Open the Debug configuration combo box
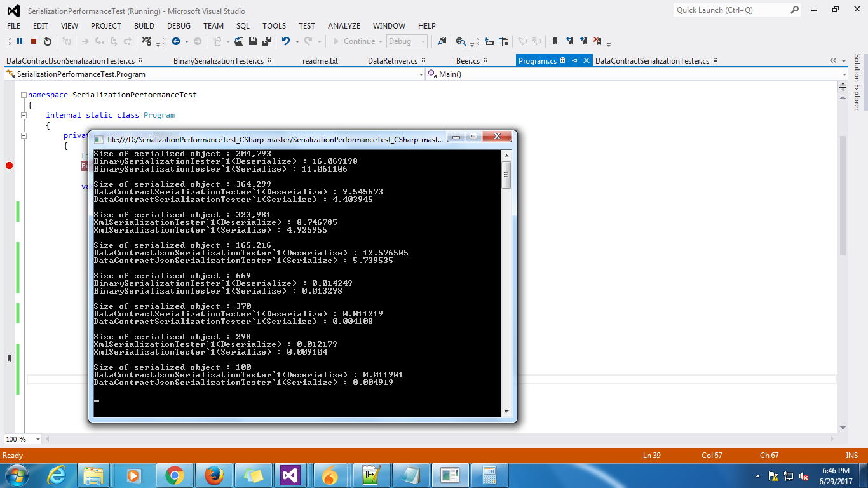The image size is (868, 488). 407,41
